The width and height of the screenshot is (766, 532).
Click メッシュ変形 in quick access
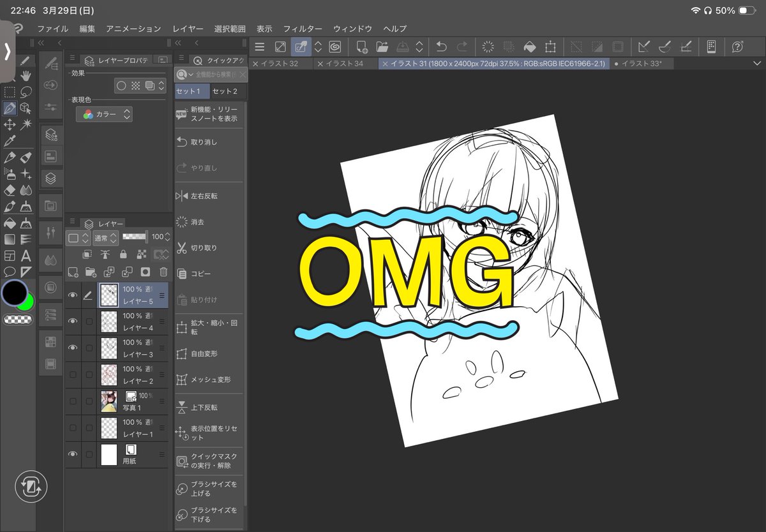208,380
